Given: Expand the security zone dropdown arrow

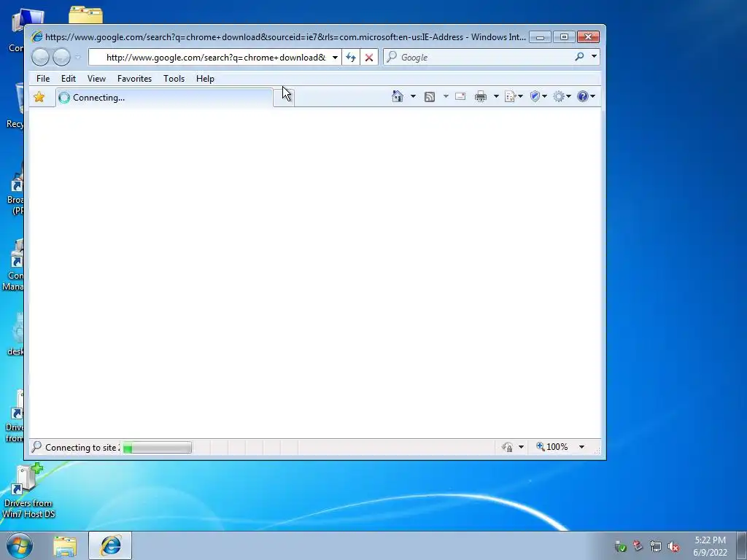Looking at the screenshot, I should (x=521, y=447).
